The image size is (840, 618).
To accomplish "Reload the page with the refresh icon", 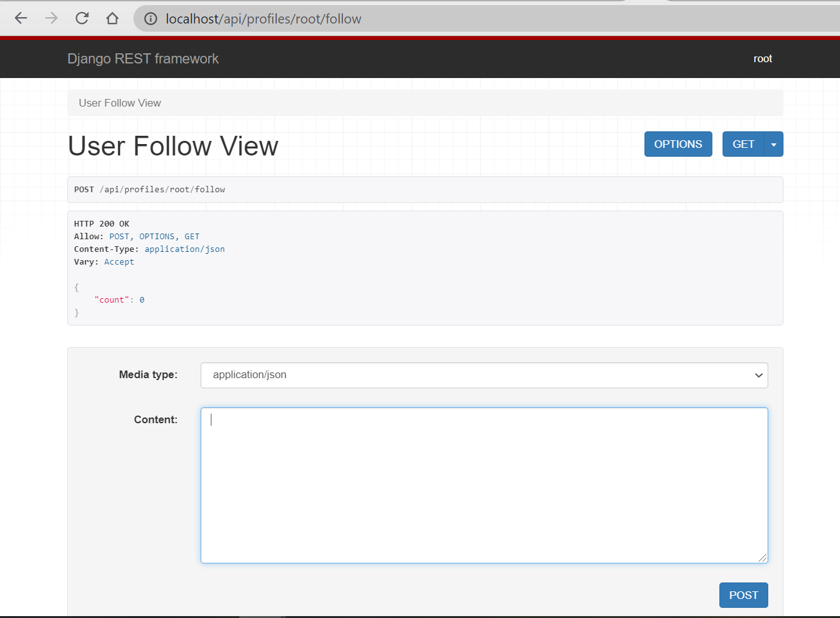I will (x=82, y=18).
